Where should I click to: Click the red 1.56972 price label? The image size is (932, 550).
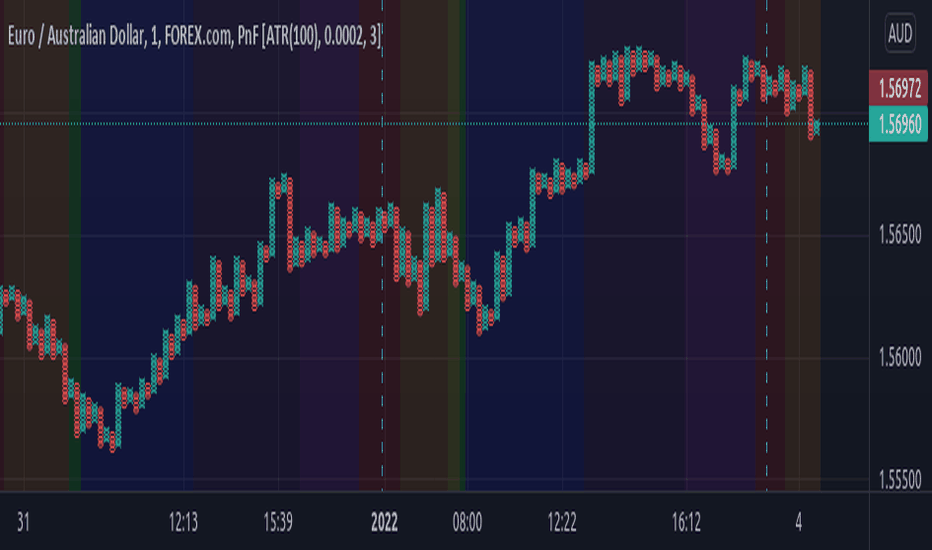pos(898,89)
